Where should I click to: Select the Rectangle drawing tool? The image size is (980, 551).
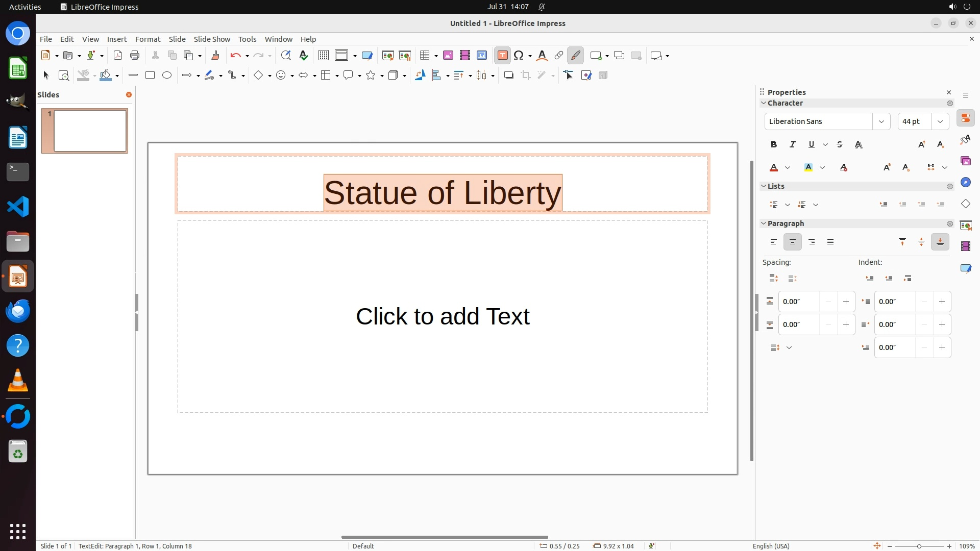150,76
